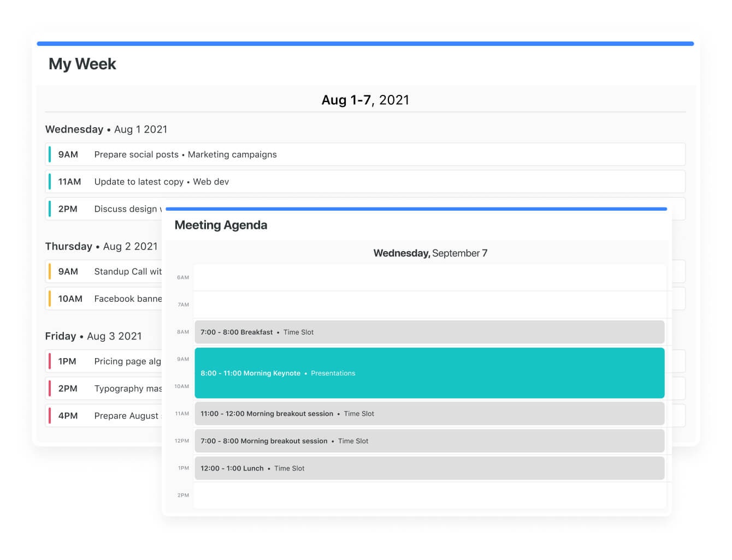Open the "8:00 - 11:00 Morning Keynote" event
This screenshot has width=732, height=560.
pyautogui.click(x=429, y=373)
